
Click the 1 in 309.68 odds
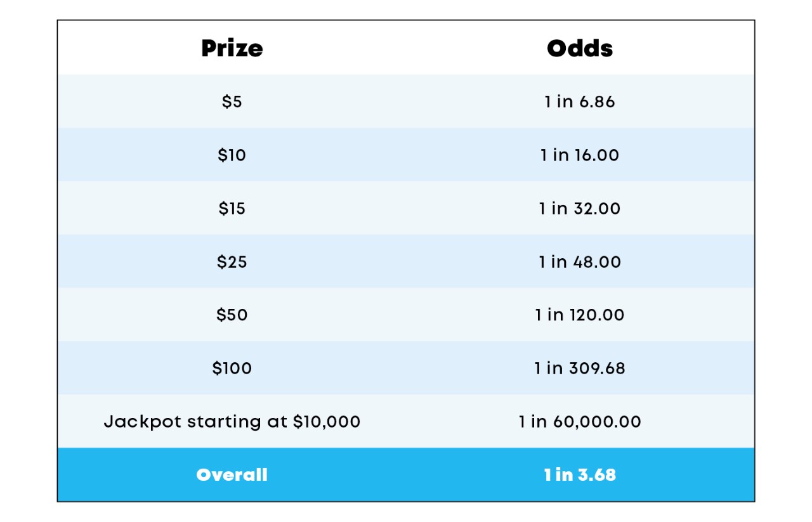pos(580,368)
